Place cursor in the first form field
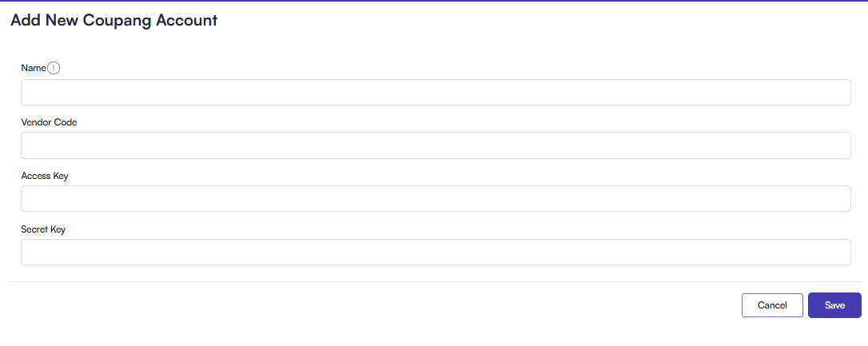This screenshot has width=868, height=346. tap(436, 93)
